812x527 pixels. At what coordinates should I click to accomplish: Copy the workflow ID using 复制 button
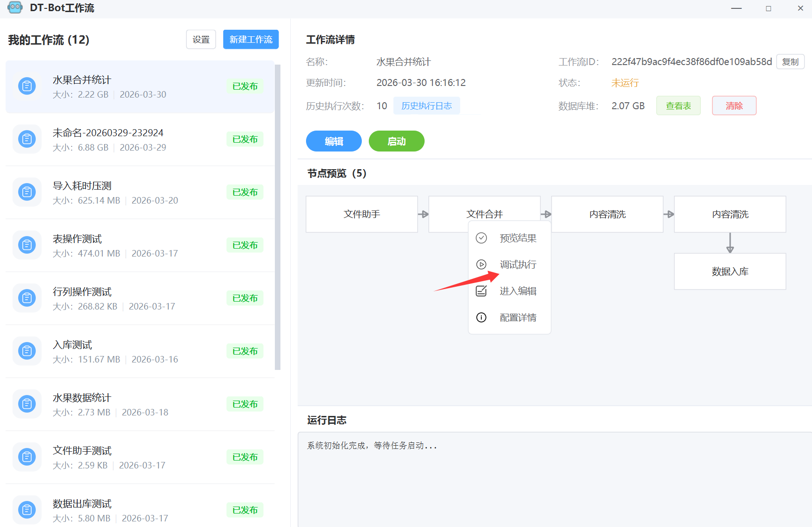790,62
